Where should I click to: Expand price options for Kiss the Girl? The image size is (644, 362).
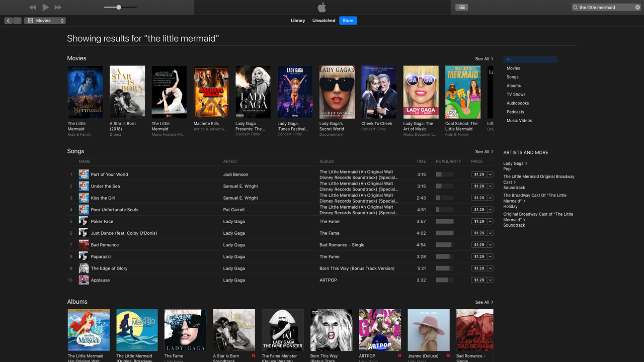pos(490,198)
